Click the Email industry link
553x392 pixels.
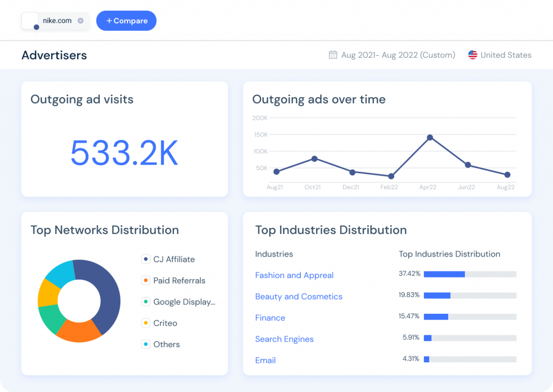tap(265, 360)
